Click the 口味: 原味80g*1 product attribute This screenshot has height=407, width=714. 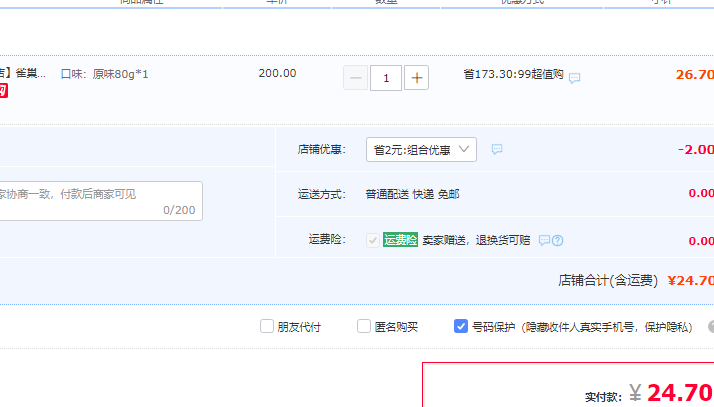[104, 74]
